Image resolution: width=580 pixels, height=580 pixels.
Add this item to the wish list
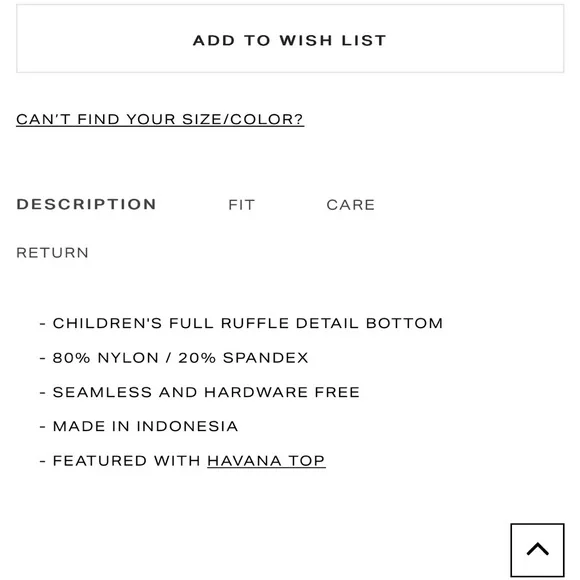[290, 38]
